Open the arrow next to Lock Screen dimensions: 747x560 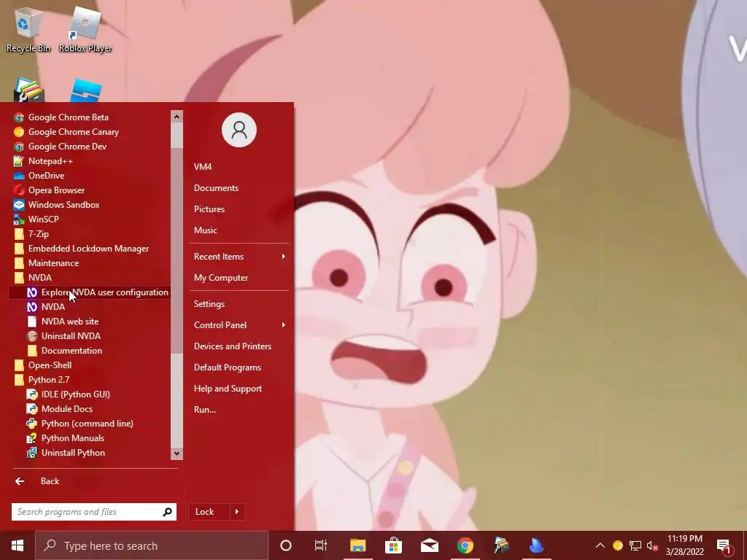[237, 512]
